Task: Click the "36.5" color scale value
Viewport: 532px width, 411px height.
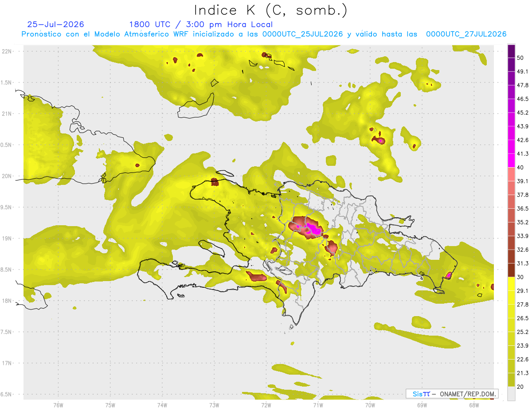Action: pyautogui.click(x=523, y=208)
